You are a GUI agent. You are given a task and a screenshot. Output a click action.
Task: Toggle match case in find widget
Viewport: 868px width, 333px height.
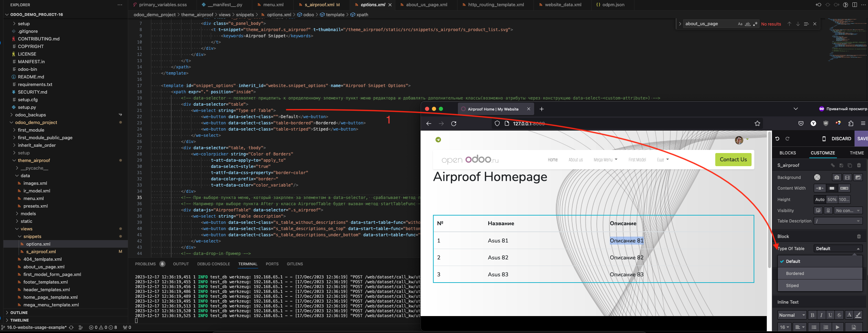click(x=740, y=24)
